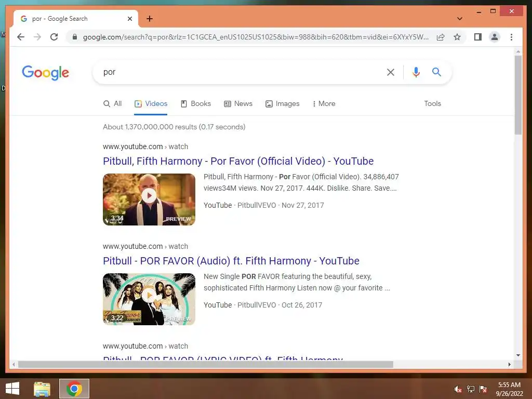The width and height of the screenshot is (532, 399).
Task: Click 'YouTube · PitbullVEVO · Oct 26, 2017' text
Action: (x=263, y=305)
